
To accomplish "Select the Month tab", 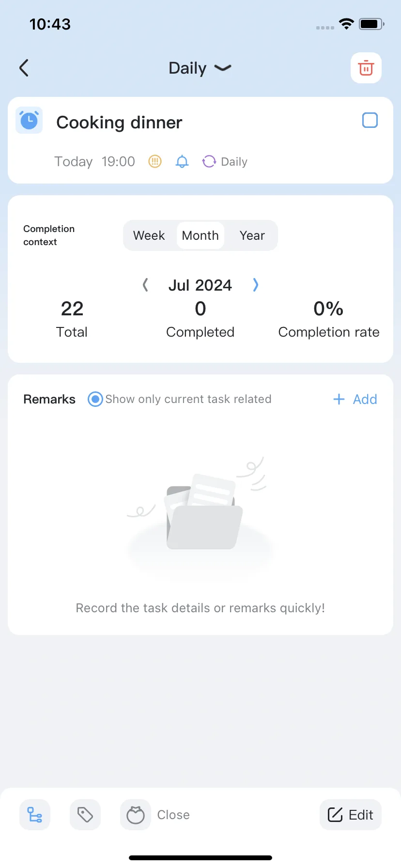I will pos(200,235).
